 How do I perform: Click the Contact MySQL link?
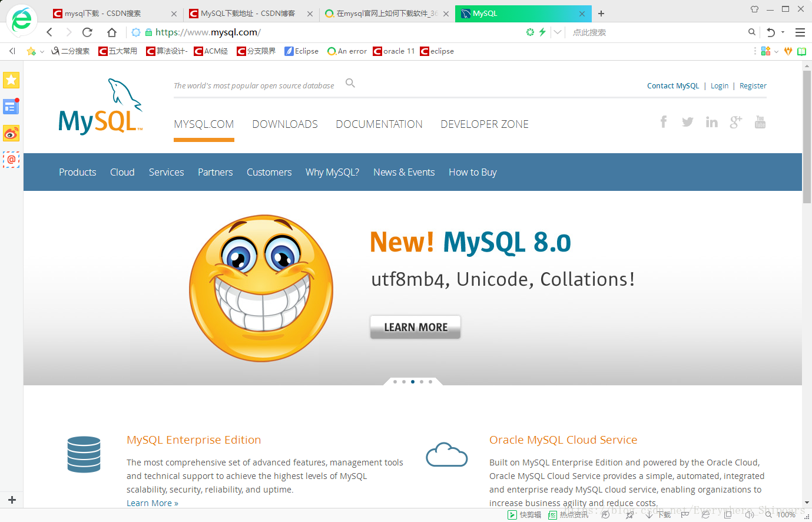(673, 86)
